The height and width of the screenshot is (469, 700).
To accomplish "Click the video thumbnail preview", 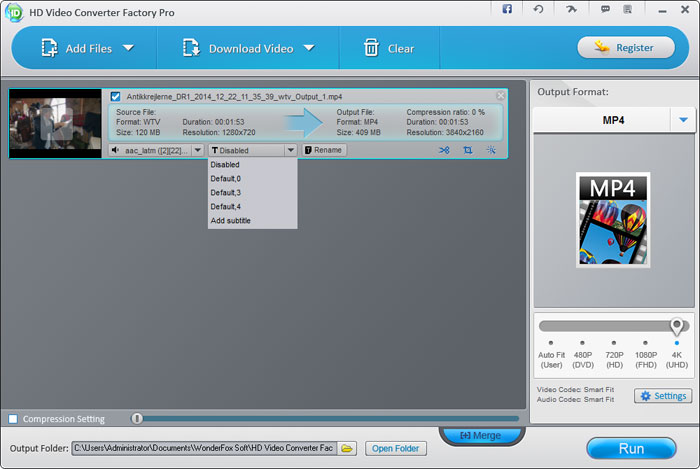I will (55, 124).
